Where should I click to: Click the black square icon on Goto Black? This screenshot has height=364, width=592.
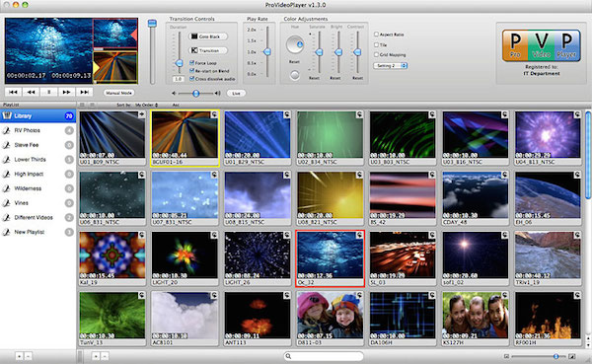[194, 36]
